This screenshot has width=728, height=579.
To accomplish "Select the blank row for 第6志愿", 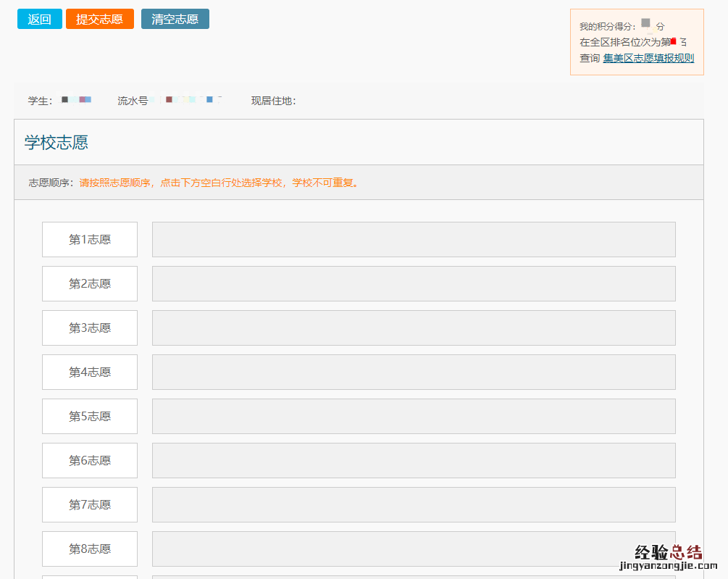I will tap(413, 460).
